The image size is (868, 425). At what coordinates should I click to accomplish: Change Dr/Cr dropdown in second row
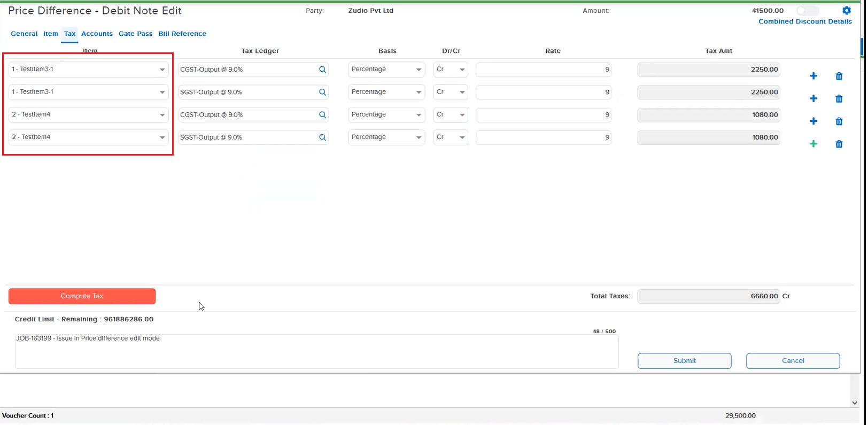tap(451, 92)
